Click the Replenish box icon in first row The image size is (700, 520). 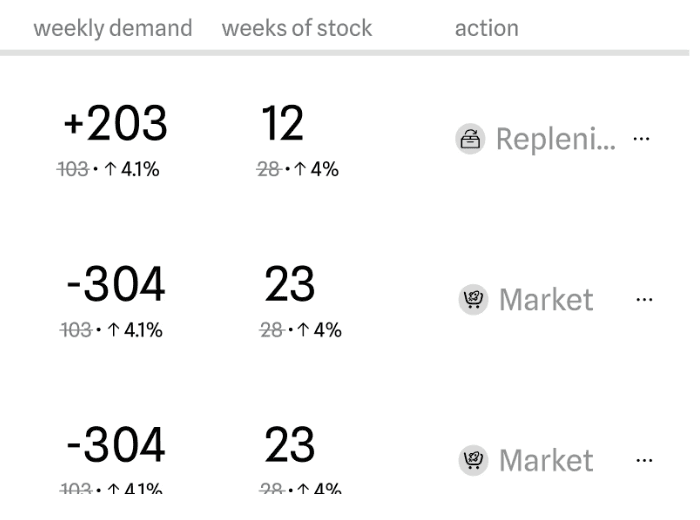pyautogui.click(x=470, y=139)
